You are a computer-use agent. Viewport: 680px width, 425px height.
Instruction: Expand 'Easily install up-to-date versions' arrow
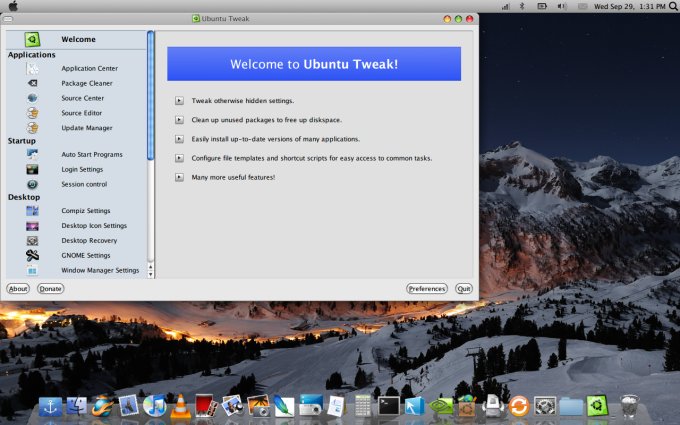(x=179, y=139)
